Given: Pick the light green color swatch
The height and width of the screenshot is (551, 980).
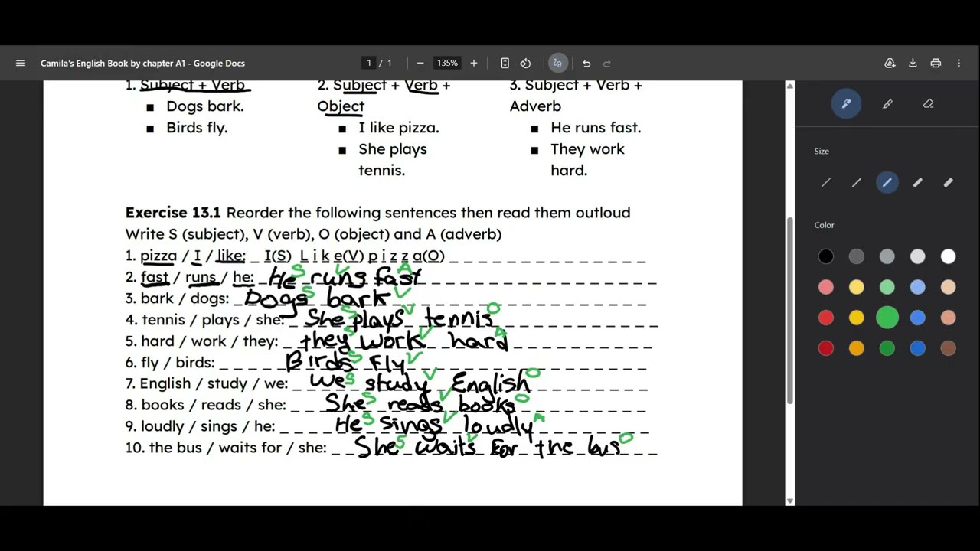Looking at the screenshot, I should tap(887, 287).
